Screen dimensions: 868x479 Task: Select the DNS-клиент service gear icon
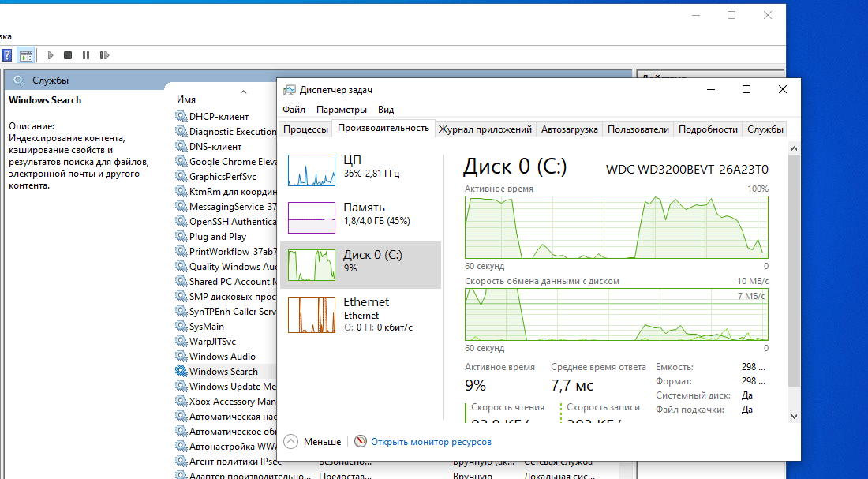pos(181,146)
